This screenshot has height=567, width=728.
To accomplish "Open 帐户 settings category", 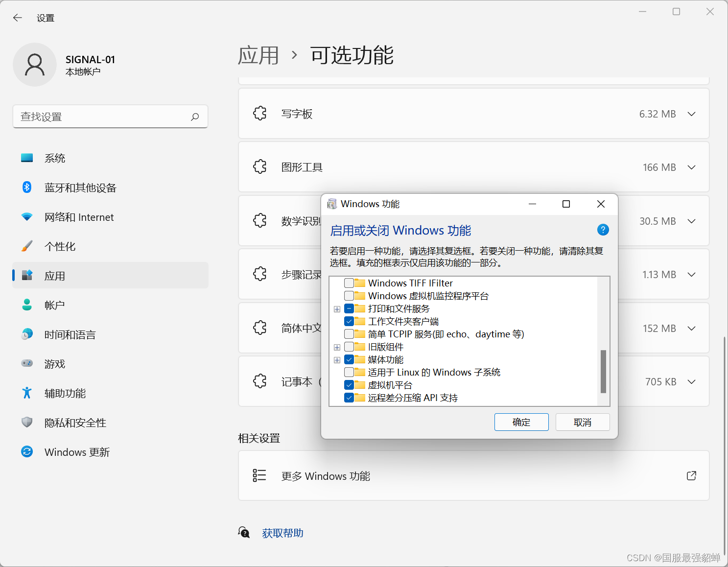I will pos(110,305).
